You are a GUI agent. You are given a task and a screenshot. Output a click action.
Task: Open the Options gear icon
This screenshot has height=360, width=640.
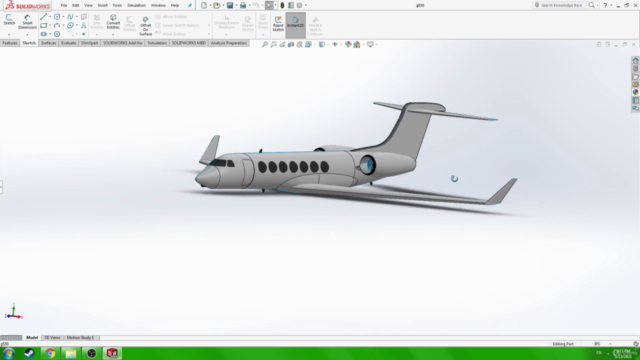click(299, 5)
